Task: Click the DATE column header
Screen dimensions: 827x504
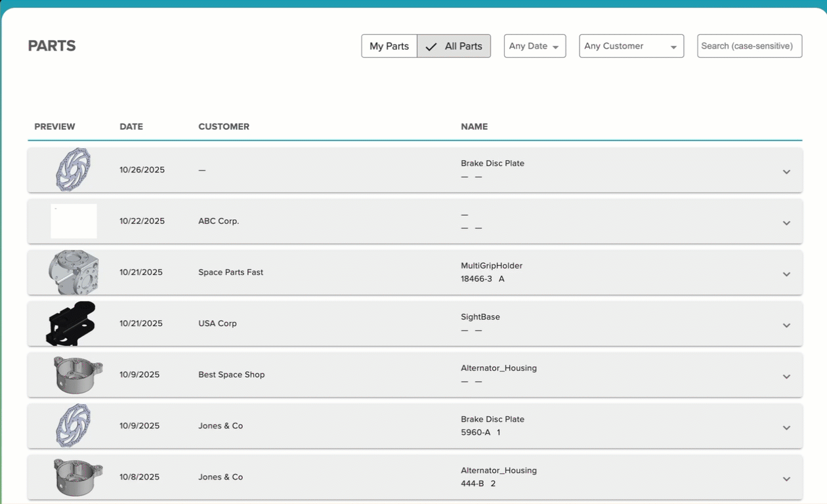Action: (x=131, y=127)
